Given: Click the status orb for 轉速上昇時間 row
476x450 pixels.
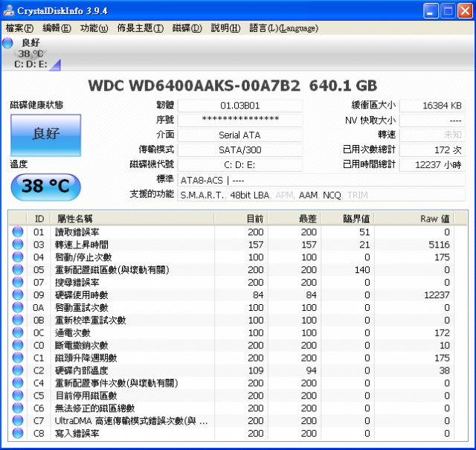Looking at the screenshot, I should pyautogui.click(x=18, y=245).
